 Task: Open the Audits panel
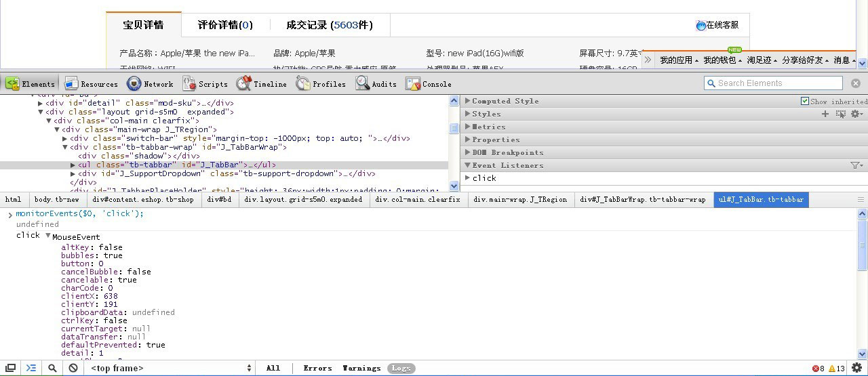pos(376,84)
